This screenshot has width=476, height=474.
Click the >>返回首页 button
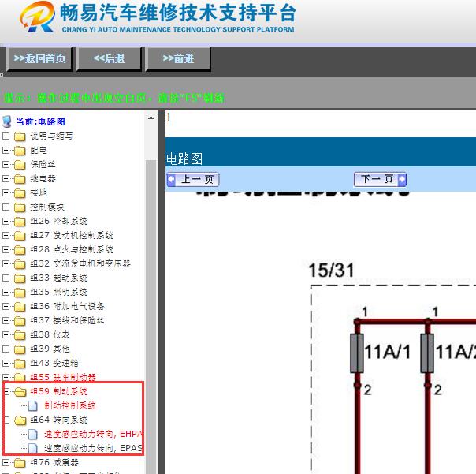(39, 58)
